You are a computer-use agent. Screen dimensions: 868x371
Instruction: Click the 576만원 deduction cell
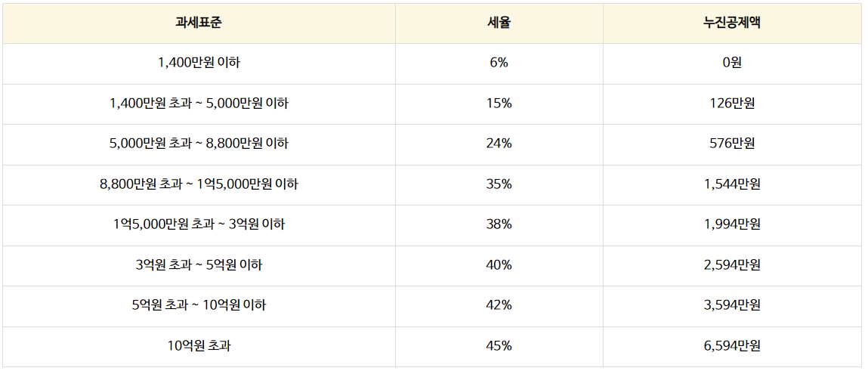pyautogui.click(x=734, y=144)
